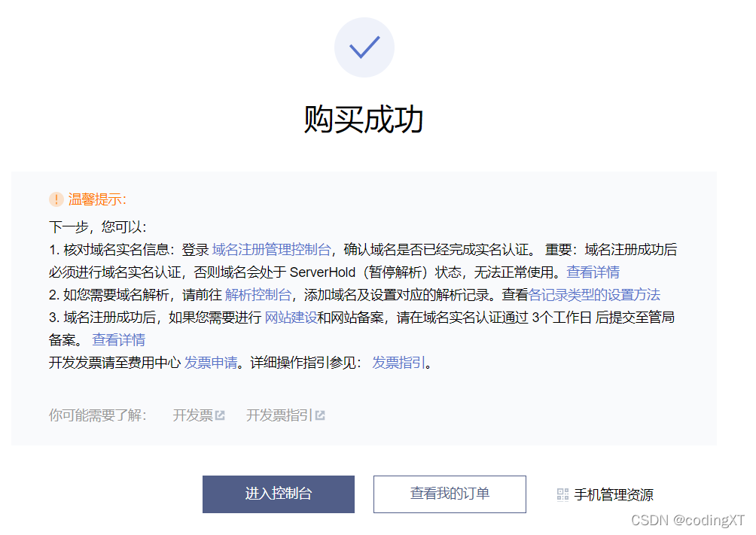The image size is (756, 535).
Task: Open the 网站建设 link
Action: [290, 318]
